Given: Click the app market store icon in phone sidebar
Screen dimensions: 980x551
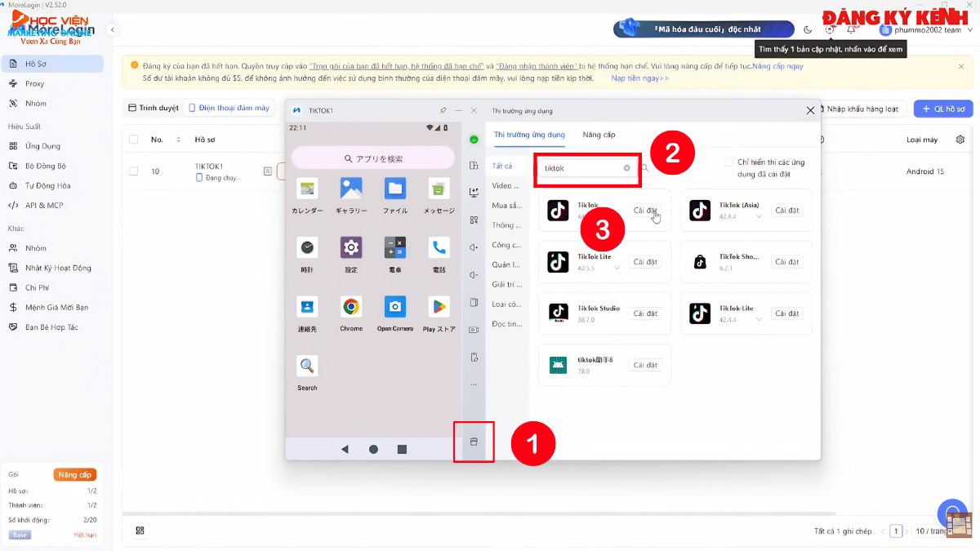Looking at the screenshot, I should [474, 442].
